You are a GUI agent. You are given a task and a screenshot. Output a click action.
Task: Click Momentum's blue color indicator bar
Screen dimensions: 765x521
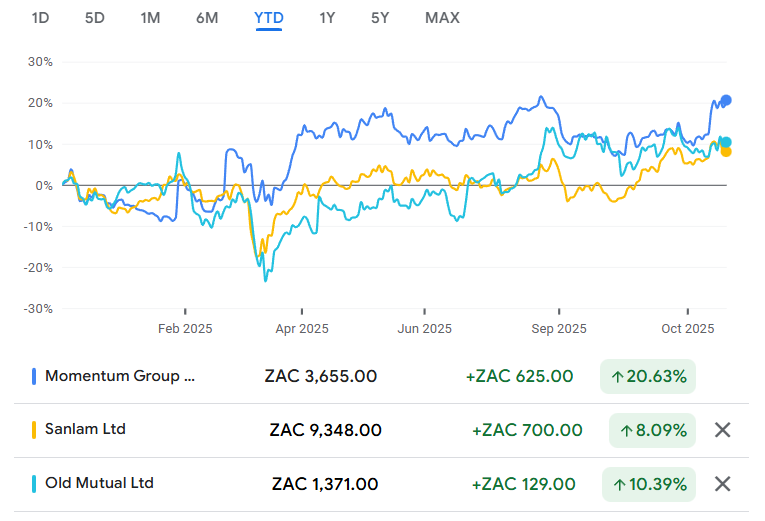(x=34, y=376)
